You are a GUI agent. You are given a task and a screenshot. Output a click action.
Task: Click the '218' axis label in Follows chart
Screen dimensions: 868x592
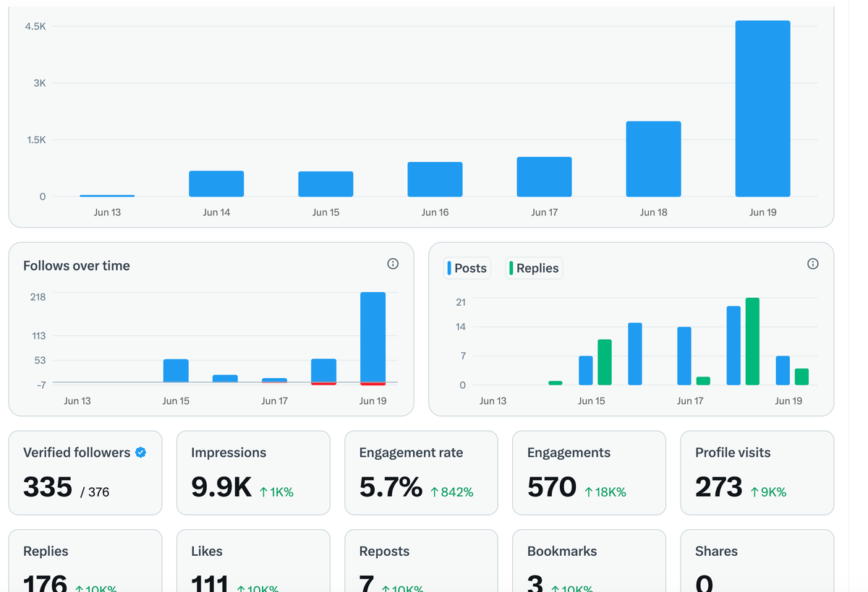(38, 297)
